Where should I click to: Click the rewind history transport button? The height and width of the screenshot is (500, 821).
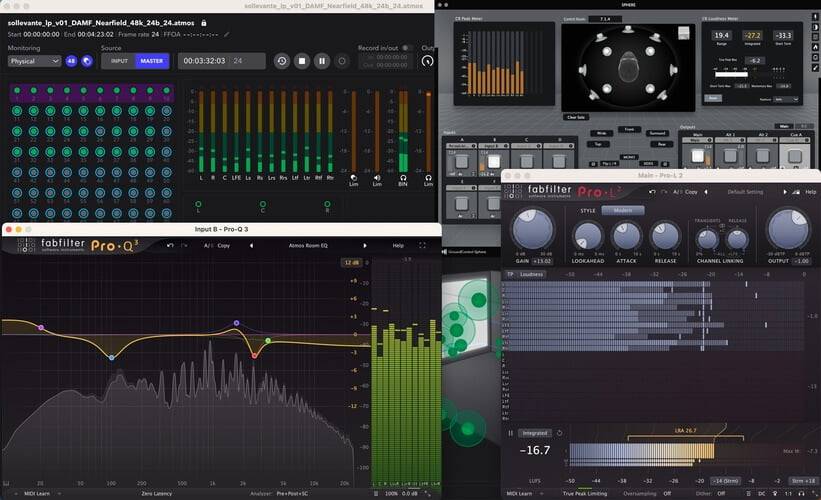click(x=282, y=61)
